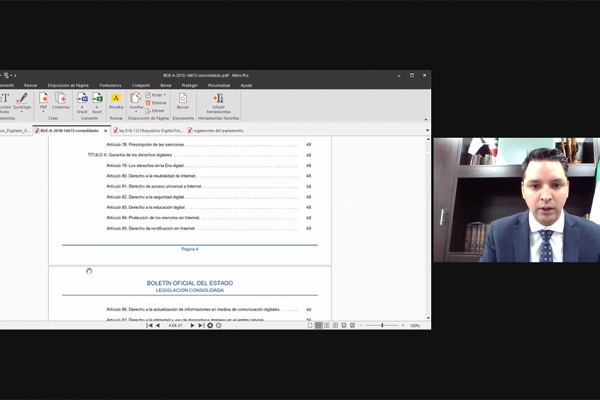600x400 pixels.
Task: Open the Disposición de Página tab
Action: coord(68,85)
